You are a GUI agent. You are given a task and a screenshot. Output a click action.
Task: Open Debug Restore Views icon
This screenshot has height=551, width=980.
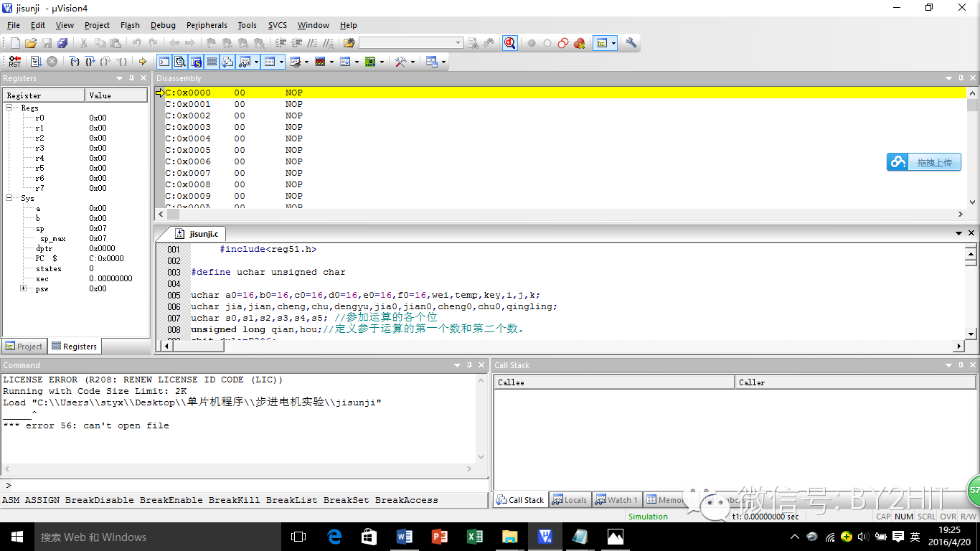click(x=431, y=62)
